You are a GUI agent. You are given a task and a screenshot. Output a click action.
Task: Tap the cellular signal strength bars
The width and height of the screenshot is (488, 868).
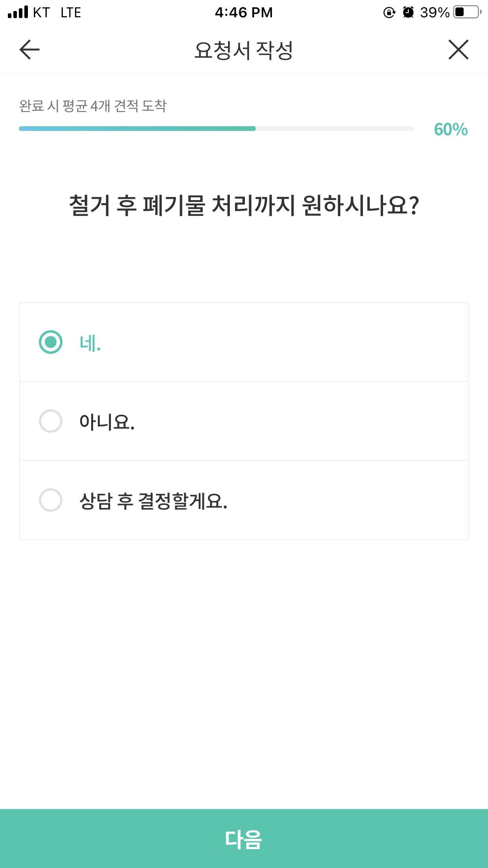click(x=18, y=12)
